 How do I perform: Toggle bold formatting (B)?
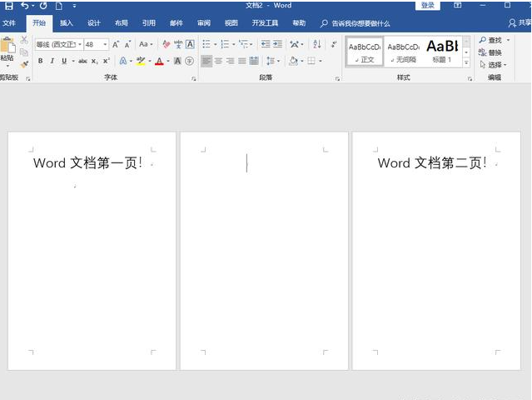[x=40, y=61]
